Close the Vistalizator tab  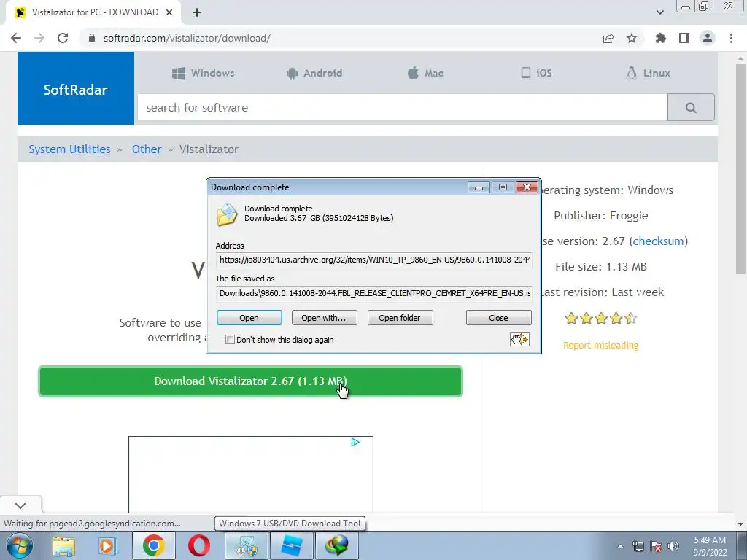tap(169, 12)
